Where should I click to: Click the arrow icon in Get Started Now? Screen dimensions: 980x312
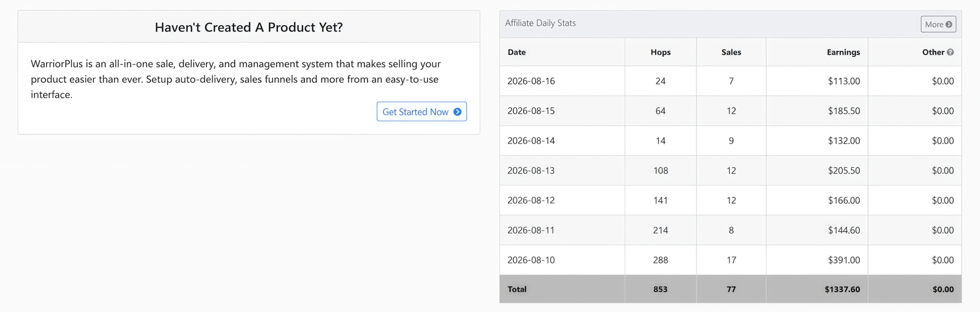click(457, 112)
